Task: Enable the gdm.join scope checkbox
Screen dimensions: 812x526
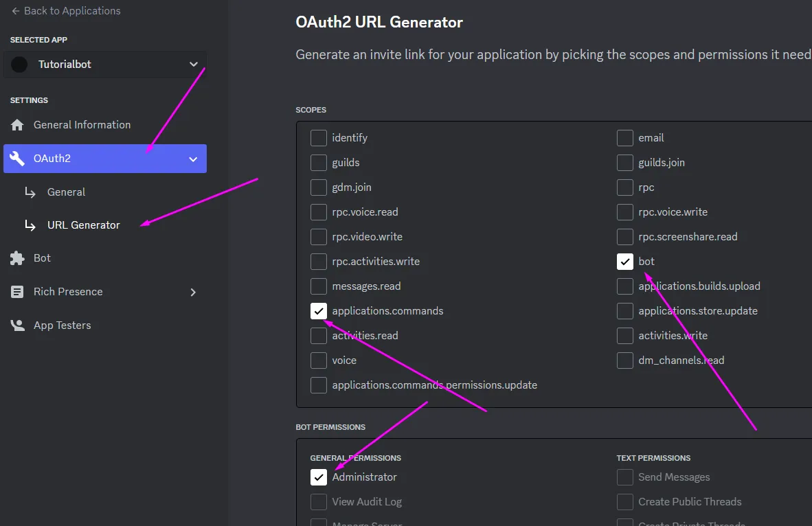Action: point(319,187)
